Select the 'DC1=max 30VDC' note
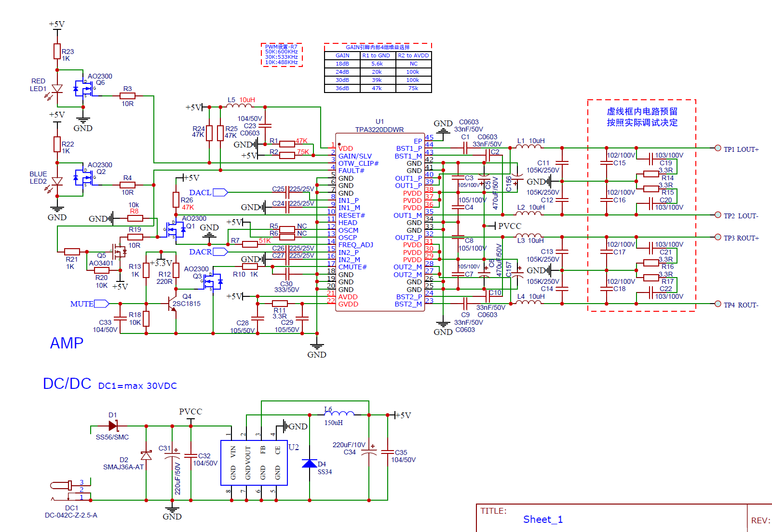 click(x=137, y=386)
